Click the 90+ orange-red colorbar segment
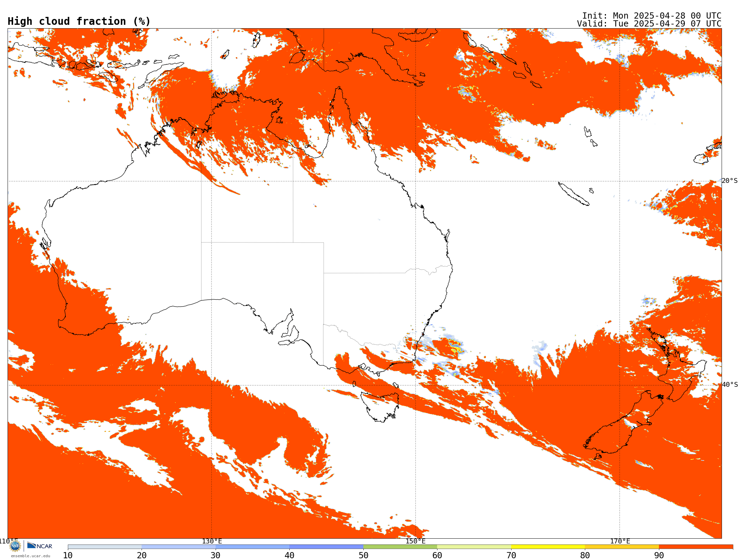Viewport: 744px width, 560px height. click(x=696, y=547)
